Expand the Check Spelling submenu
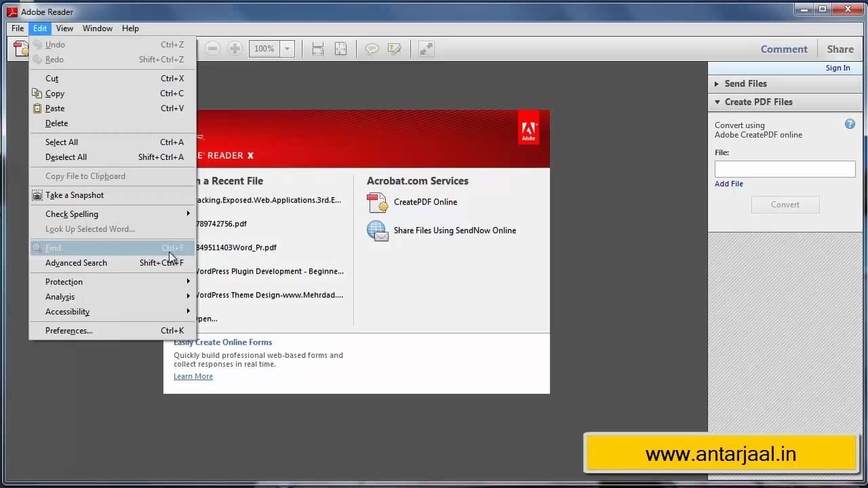 pyautogui.click(x=113, y=214)
